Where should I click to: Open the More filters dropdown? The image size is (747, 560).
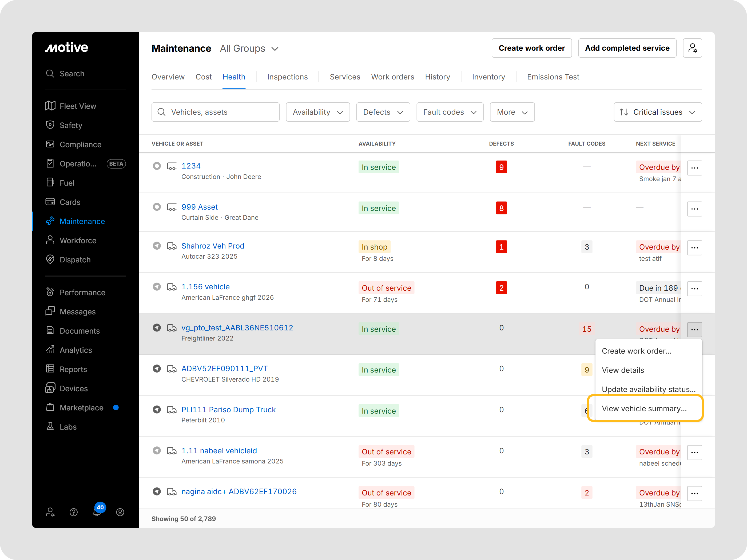coord(512,112)
